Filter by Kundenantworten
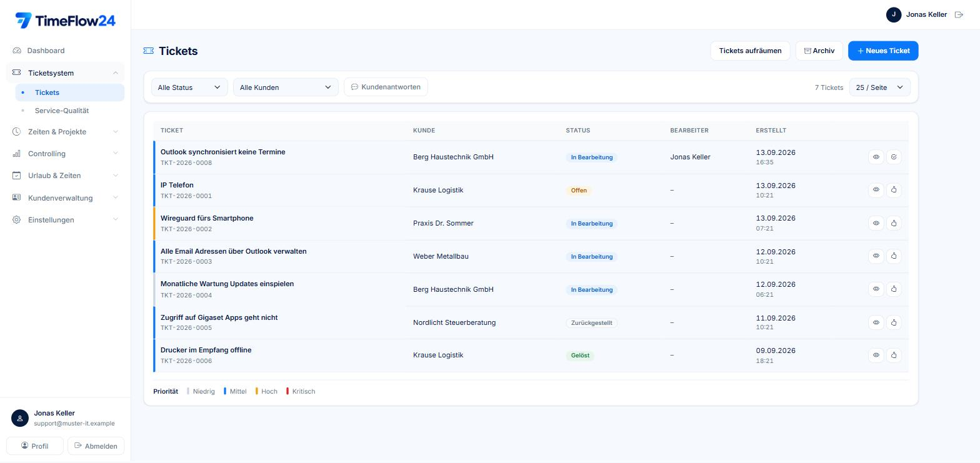The width and height of the screenshot is (980, 463). [386, 87]
